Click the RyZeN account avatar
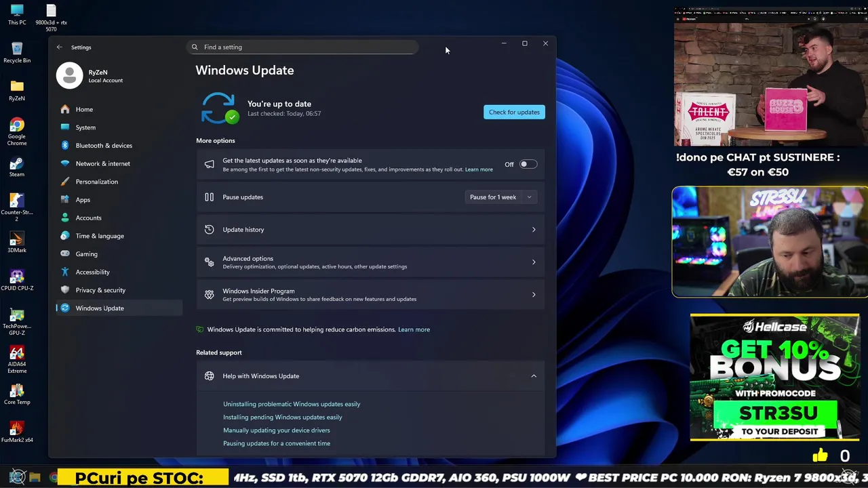This screenshot has width=868, height=488. click(x=69, y=76)
